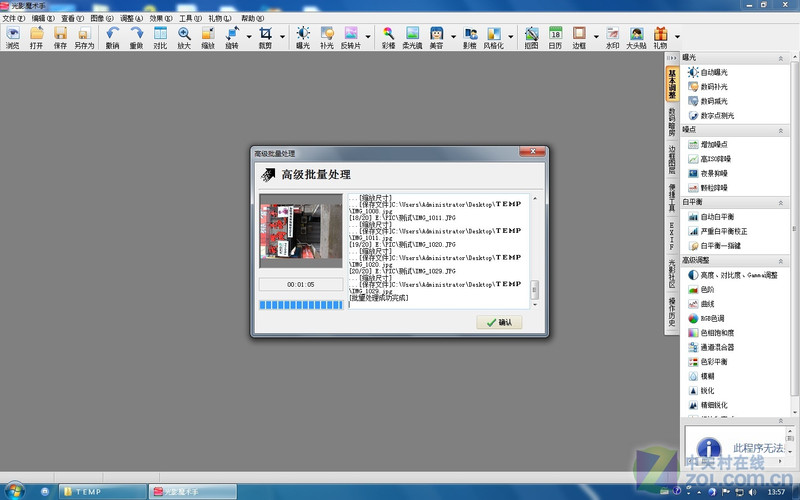Click the taskbar clock showing 13:57
Screen dimensions: 800x500
[776, 492]
